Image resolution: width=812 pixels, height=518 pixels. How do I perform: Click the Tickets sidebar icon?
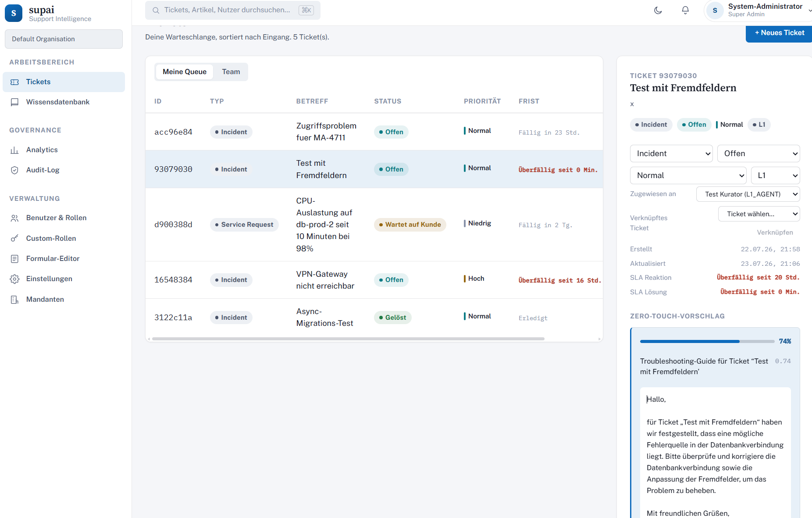pos(14,82)
